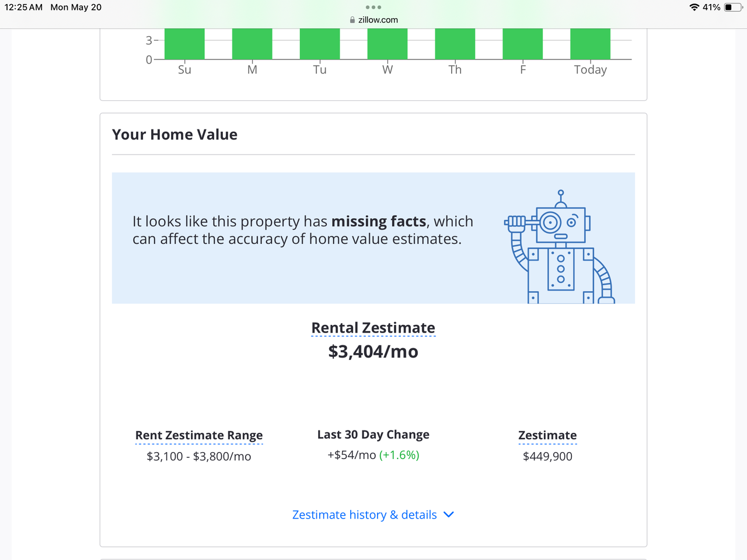This screenshot has height=560, width=747.
Task: Click the green bar for Tuesday
Action: 320,44
